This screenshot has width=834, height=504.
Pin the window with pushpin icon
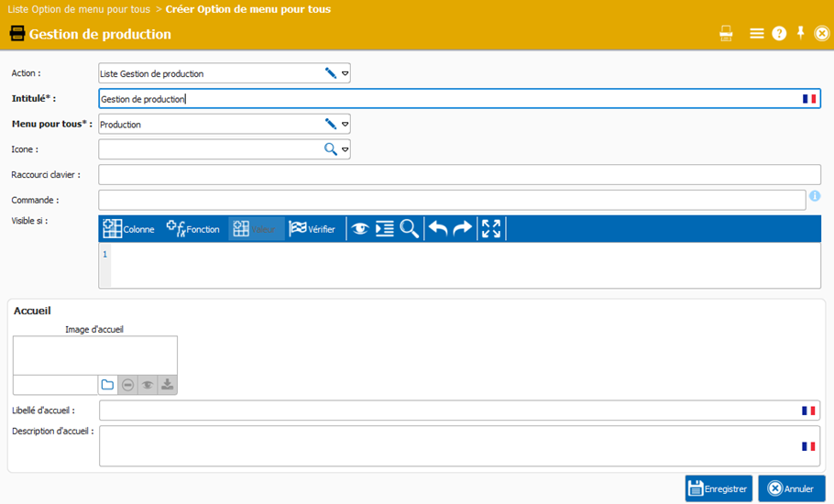800,33
